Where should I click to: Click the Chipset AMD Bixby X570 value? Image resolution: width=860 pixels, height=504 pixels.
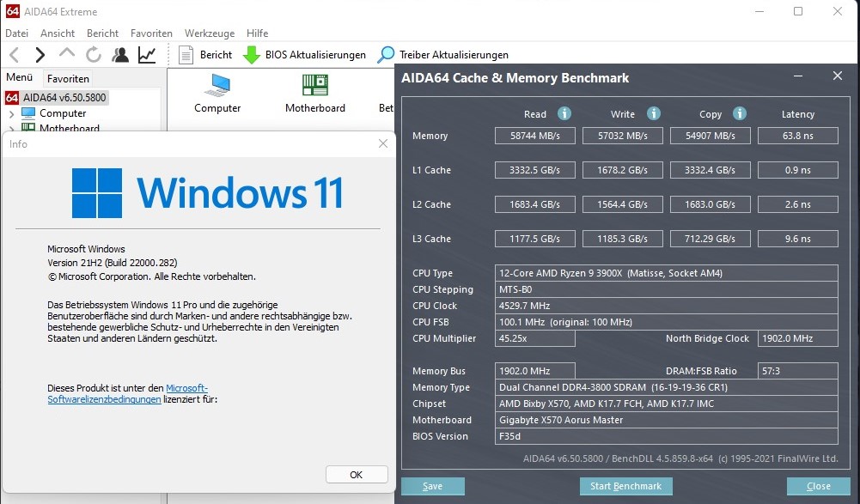point(667,404)
